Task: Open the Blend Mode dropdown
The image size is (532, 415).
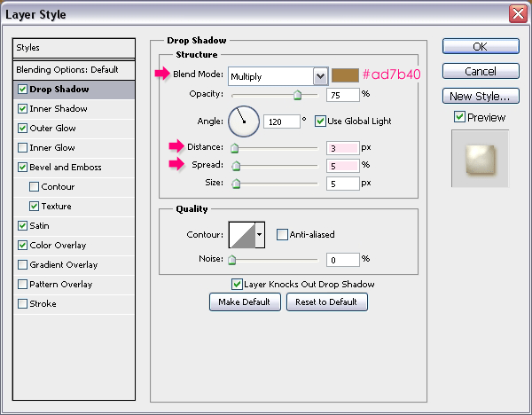Action: (x=320, y=76)
